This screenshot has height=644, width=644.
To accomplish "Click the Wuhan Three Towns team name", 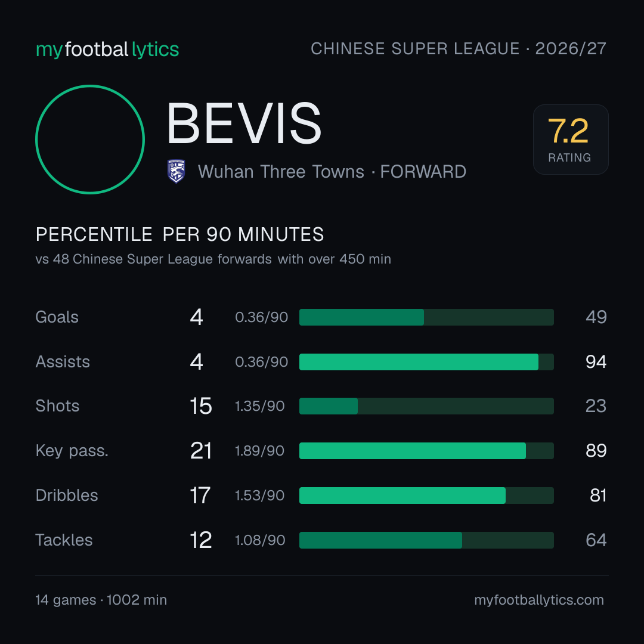I will tap(281, 172).
